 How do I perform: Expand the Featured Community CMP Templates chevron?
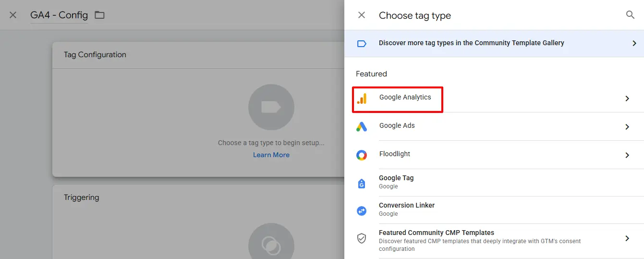click(627, 238)
